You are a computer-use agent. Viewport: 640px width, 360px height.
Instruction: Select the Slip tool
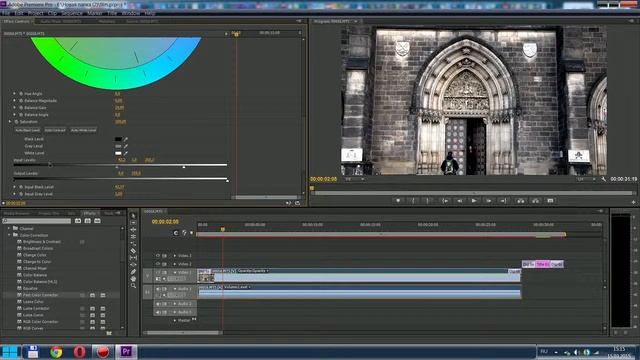coord(133,258)
